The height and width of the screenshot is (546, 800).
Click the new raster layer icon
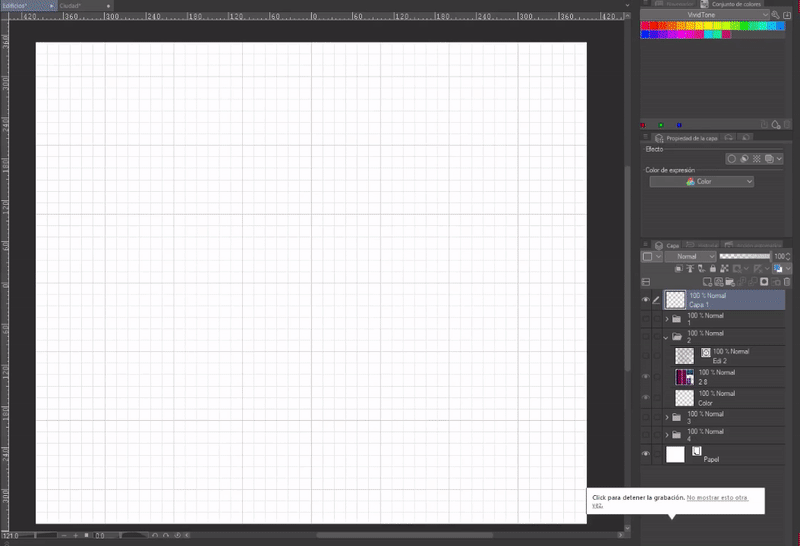pos(707,282)
